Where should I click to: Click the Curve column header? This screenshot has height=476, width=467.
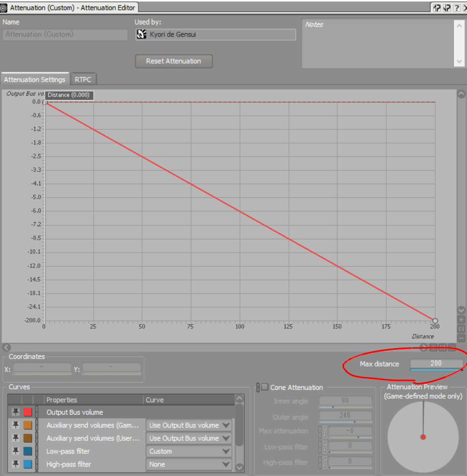click(x=189, y=400)
